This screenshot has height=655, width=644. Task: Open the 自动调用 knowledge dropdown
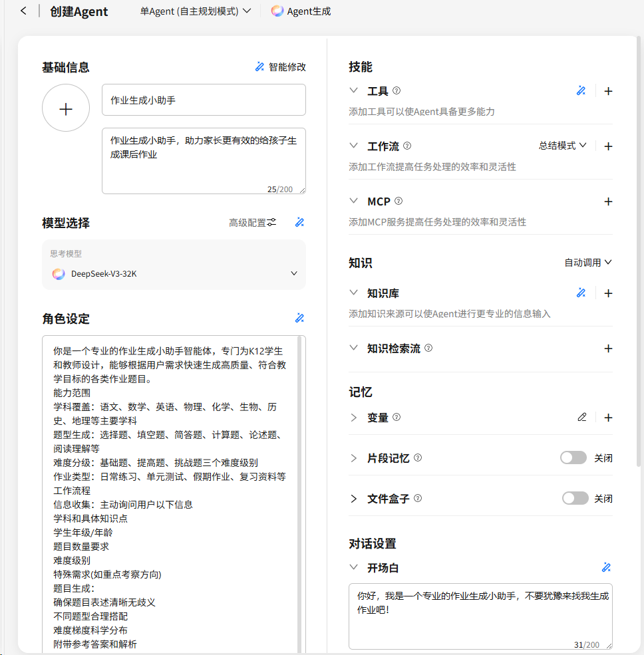tap(588, 263)
